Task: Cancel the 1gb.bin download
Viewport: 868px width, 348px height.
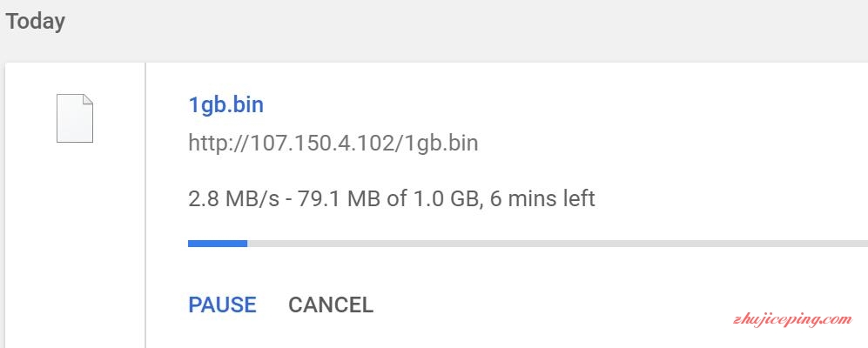Action: pyautogui.click(x=331, y=304)
